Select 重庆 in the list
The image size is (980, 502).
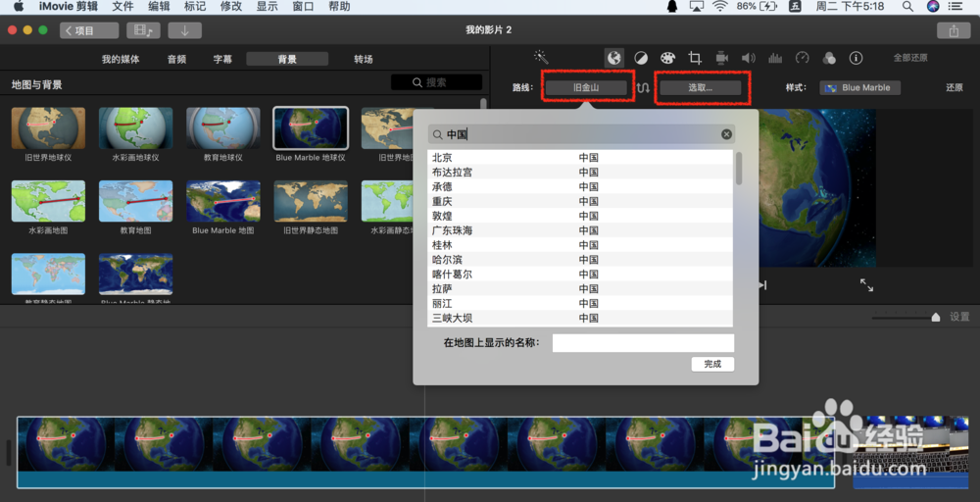point(580,201)
